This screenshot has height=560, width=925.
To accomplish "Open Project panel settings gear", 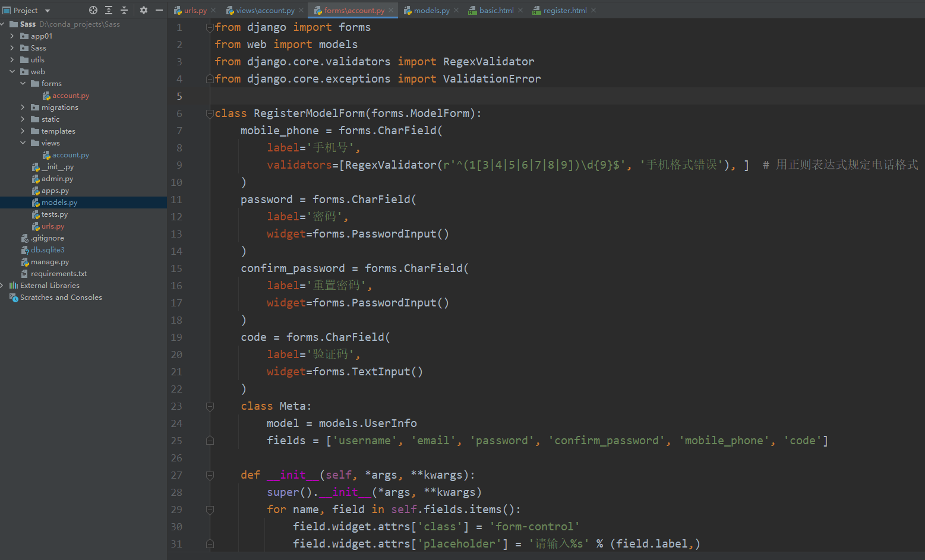I will pos(143,10).
